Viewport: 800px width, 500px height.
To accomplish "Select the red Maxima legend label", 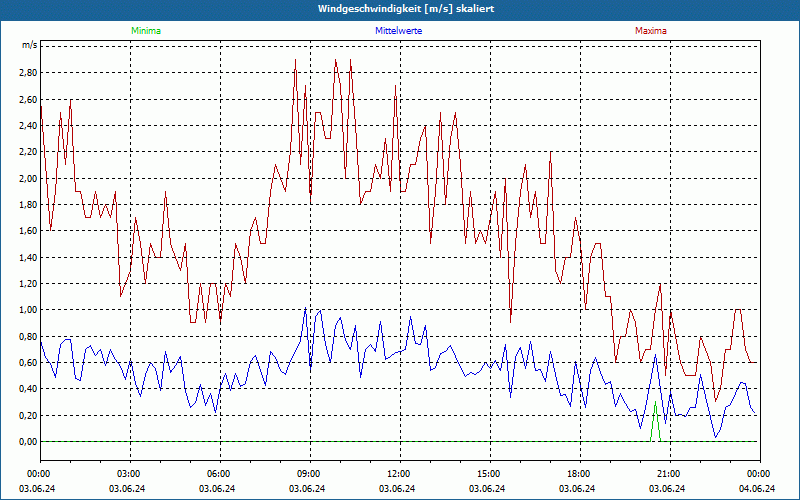I will [x=651, y=31].
